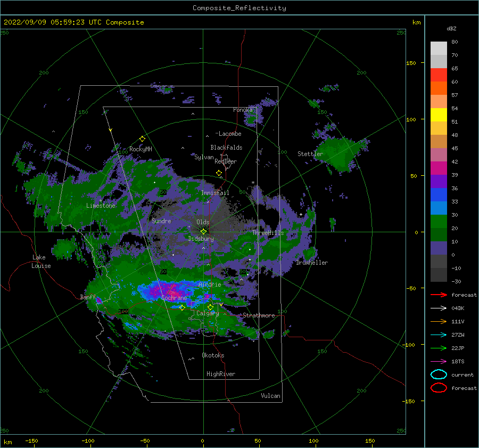The width and height of the screenshot is (479, 448).
Task: Click the Limestone label
Action: tap(101, 206)
